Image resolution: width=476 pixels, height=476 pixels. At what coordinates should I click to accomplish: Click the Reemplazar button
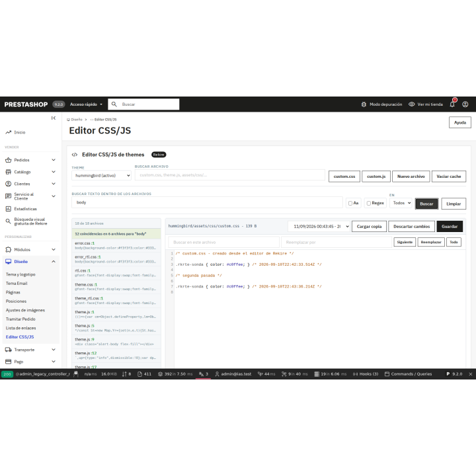431,242
